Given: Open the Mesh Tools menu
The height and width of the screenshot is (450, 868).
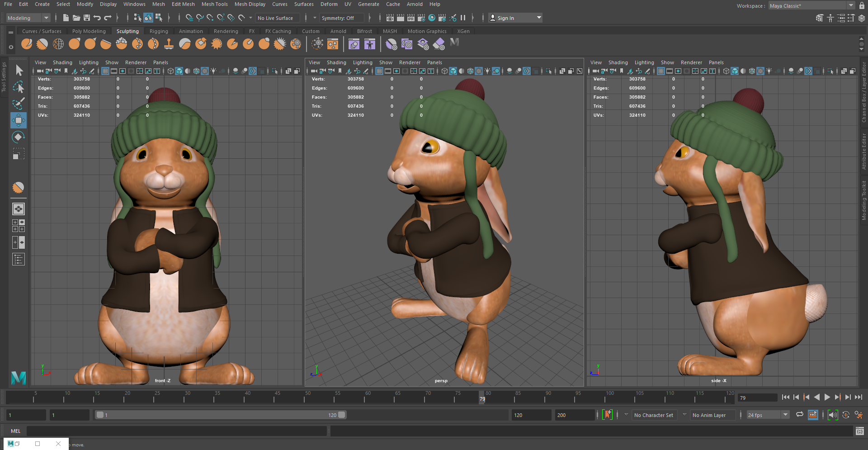Looking at the screenshot, I should [x=214, y=4].
